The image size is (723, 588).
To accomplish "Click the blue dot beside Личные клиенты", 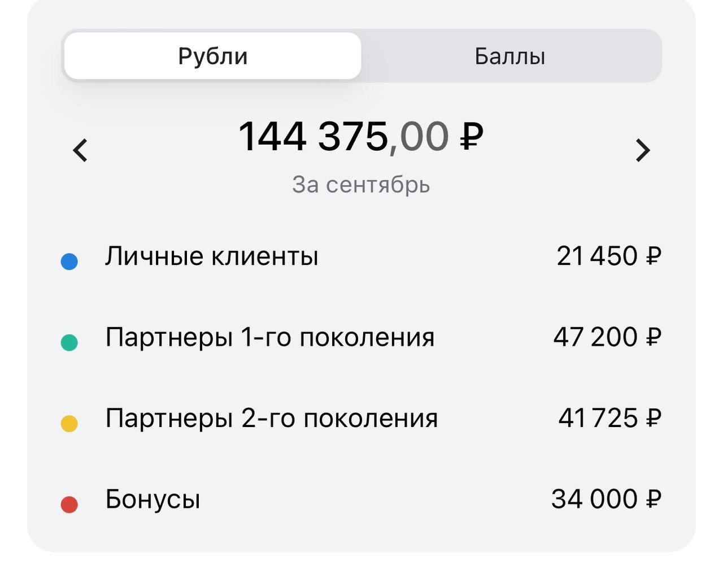I will [69, 262].
